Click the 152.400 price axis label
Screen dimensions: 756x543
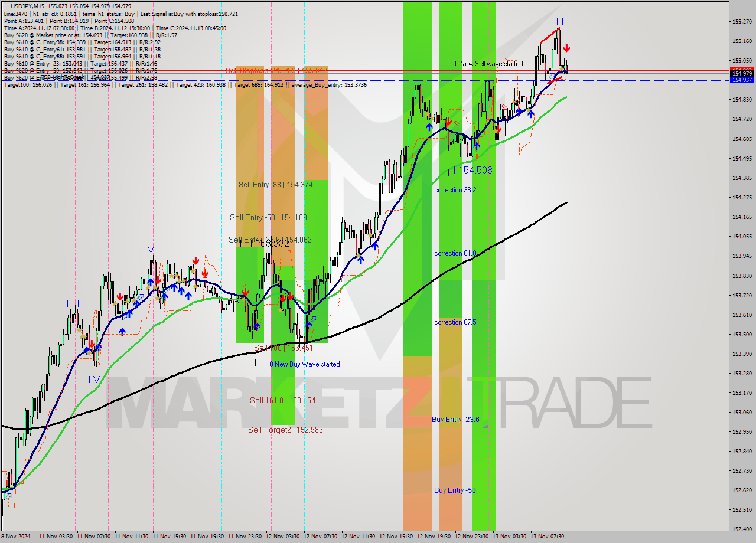tap(742, 529)
